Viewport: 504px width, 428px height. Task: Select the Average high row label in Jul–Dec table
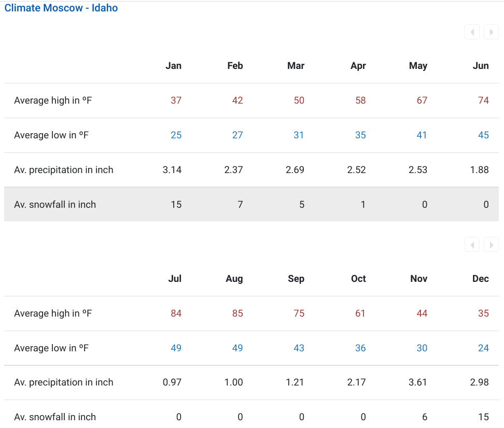53,313
